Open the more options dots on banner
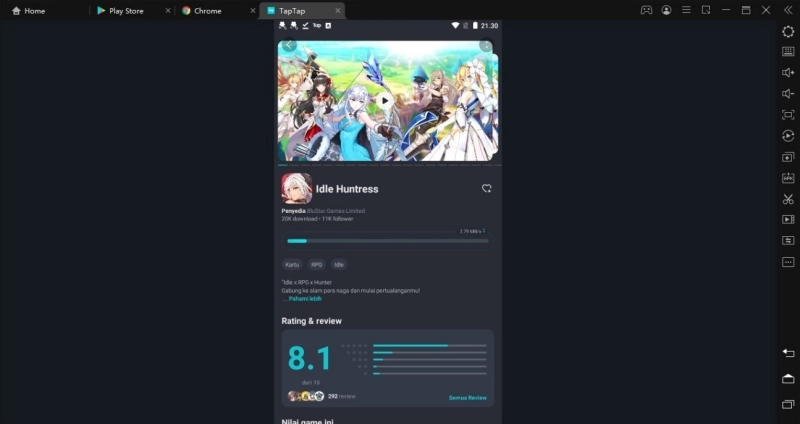 click(x=486, y=46)
